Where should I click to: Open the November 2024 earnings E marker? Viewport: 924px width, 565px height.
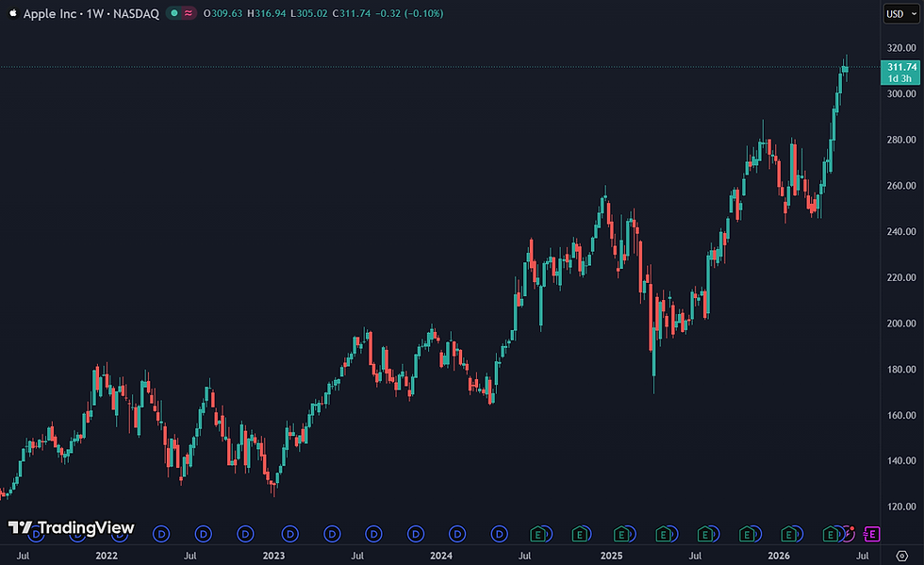580,534
